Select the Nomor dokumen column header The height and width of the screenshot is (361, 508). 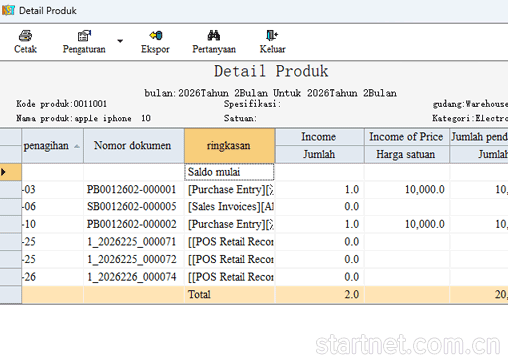tap(134, 146)
